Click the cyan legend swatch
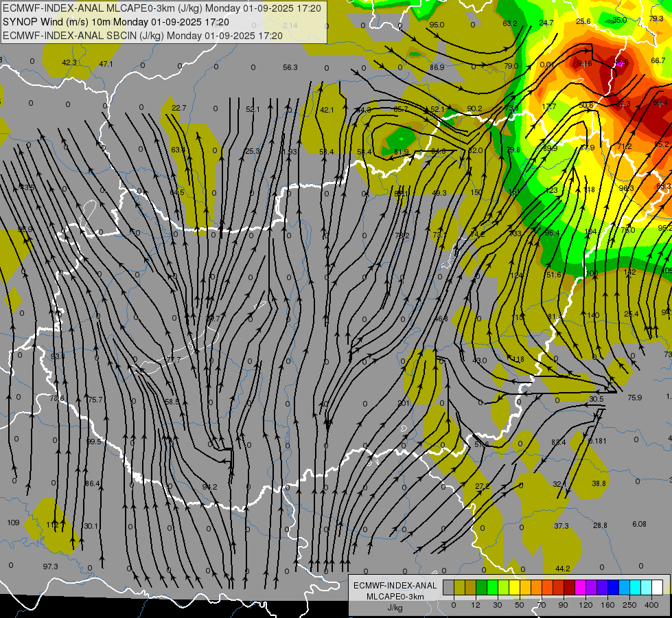 [x=636, y=587]
